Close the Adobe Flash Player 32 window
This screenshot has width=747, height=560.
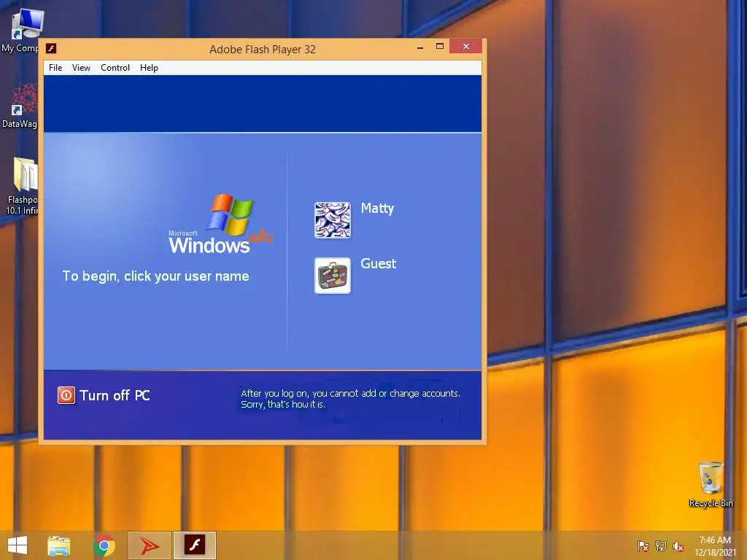tap(466, 46)
